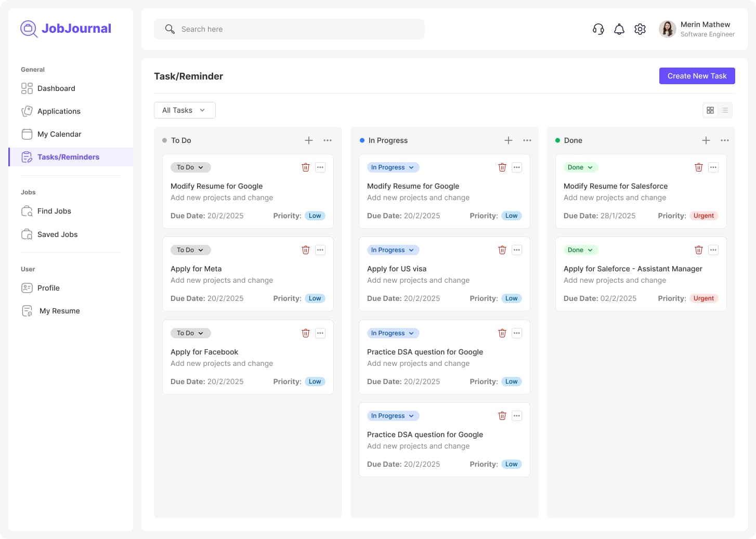Open Merin Mathew user profile
This screenshot has height=539, width=756.
pyautogui.click(x=697, y=29)
